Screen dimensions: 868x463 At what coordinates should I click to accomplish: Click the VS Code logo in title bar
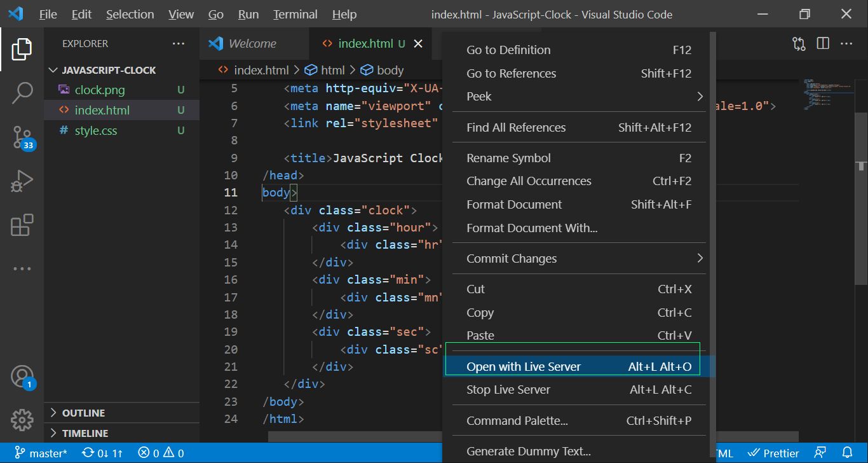point(16,14)
